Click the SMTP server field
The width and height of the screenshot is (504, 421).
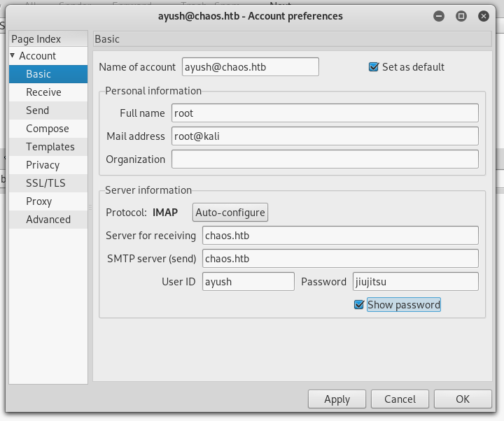tap(340, 259)
